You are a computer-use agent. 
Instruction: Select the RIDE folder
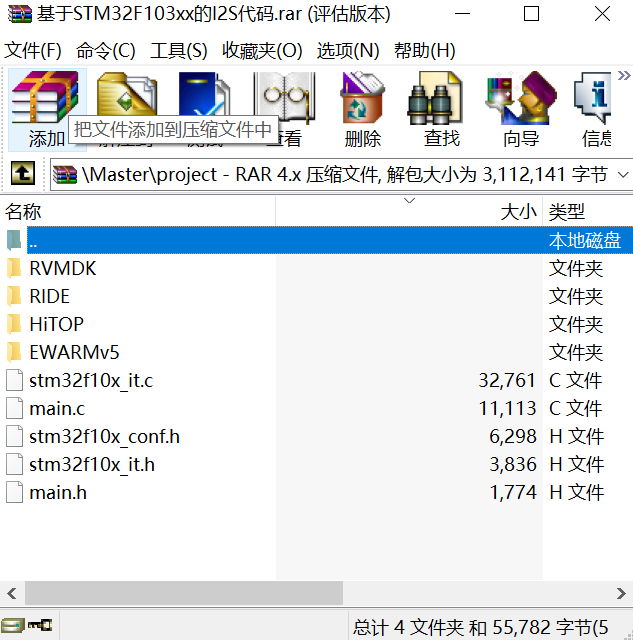[x=49, y=296]
